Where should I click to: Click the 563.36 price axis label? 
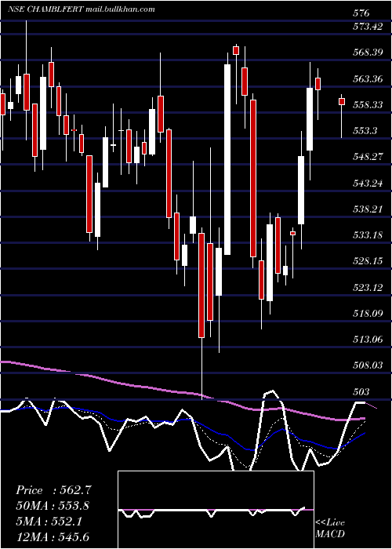point(368,78)
